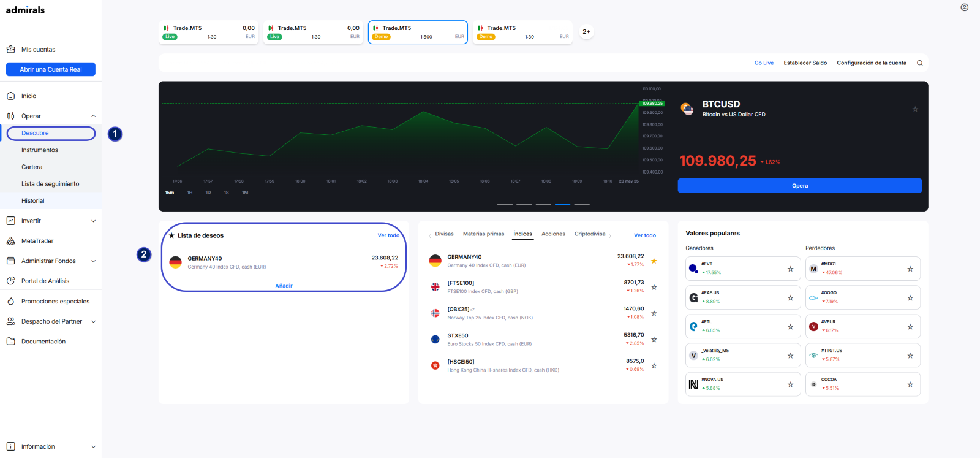Click the #VEUR logo icon
Image resolution: width=980 pixels, height=458 pixels.
[813, 326]
